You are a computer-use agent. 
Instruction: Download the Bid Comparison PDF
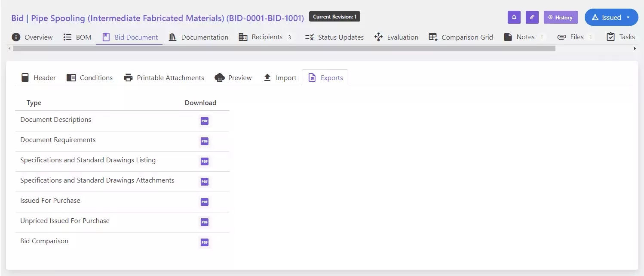click(205, 242)
